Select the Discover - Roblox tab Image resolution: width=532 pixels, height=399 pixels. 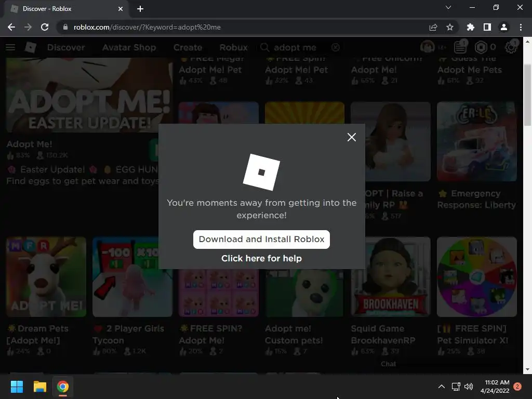pyautogui.click(x=66, y=9)
